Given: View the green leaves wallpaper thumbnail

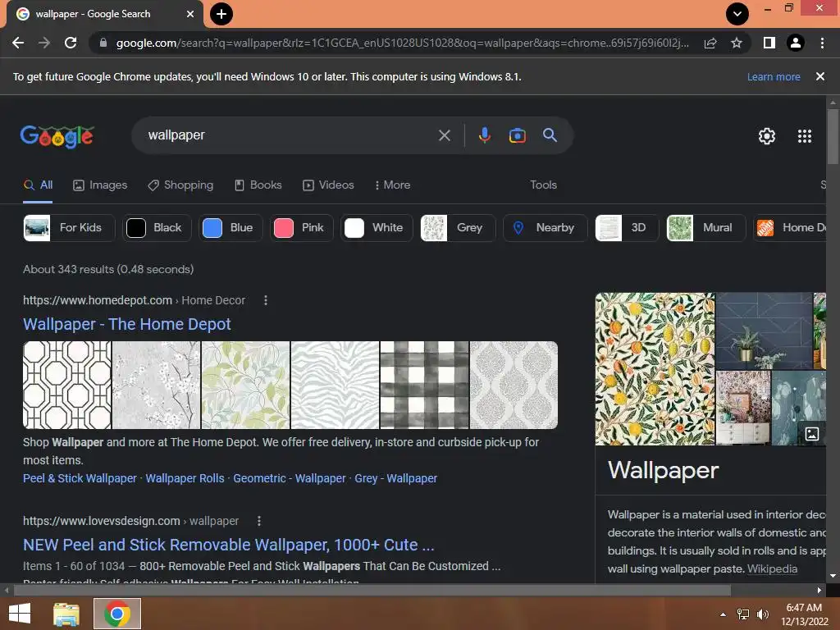Looking at the screenshot, I should (245, 386).
